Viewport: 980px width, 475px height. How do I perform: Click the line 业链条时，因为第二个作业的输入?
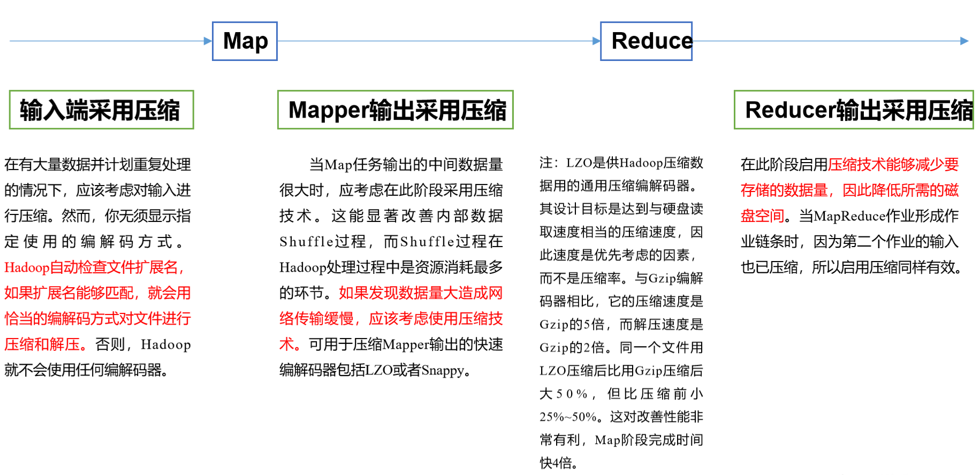click(850, 241)
